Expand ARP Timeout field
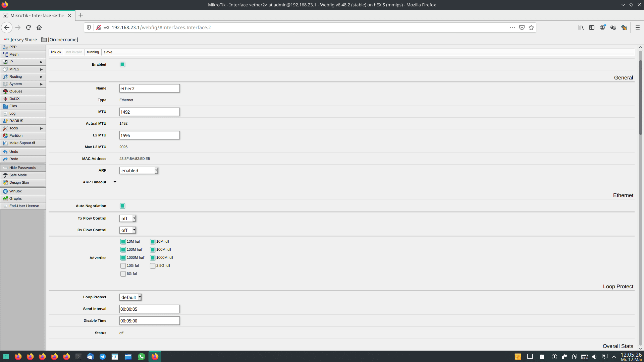644x362 pixels. point(115,182)
